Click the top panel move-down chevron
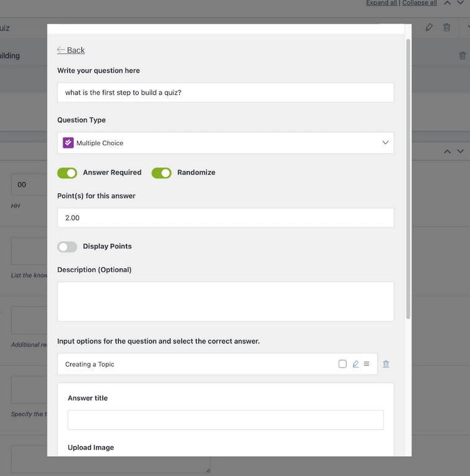Image resolution: width=470 pixels, height=476 pixels. [x=460, y=3]
